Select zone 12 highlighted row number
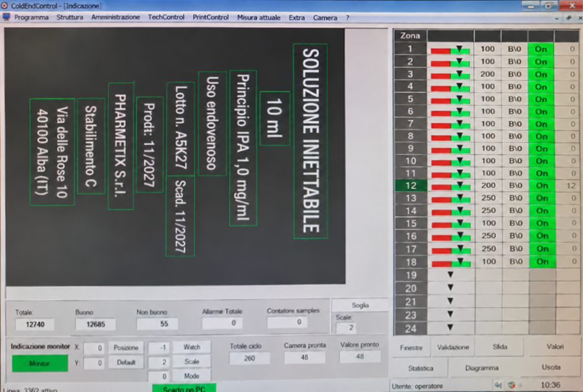Image resolution: width=583 pixels, height=392 pixels. coord(411,185)
